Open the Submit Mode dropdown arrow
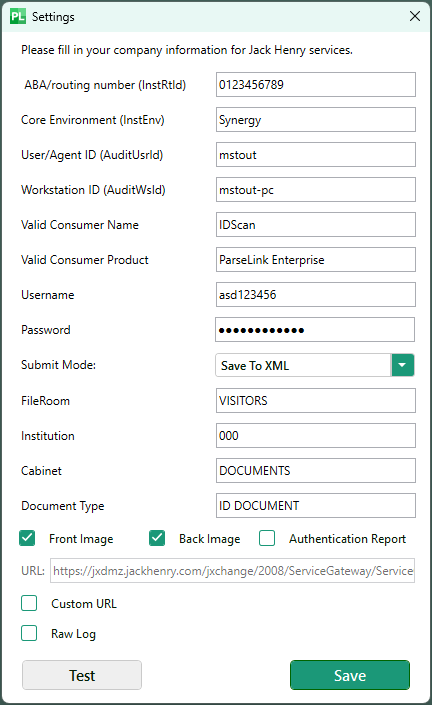 coord(402,365)
